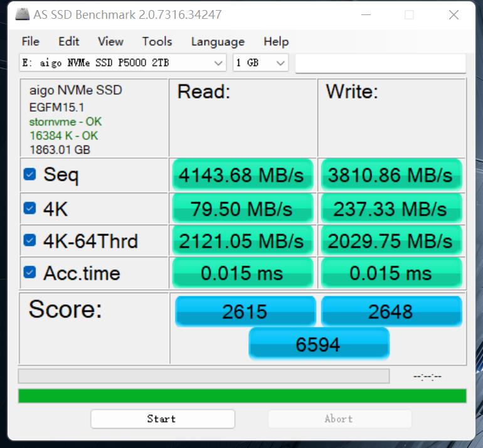The width and height of the screenshot is (483, 448).
Task: Click the EGFM15.1 firmware text
Action: (x=56, y=107)
